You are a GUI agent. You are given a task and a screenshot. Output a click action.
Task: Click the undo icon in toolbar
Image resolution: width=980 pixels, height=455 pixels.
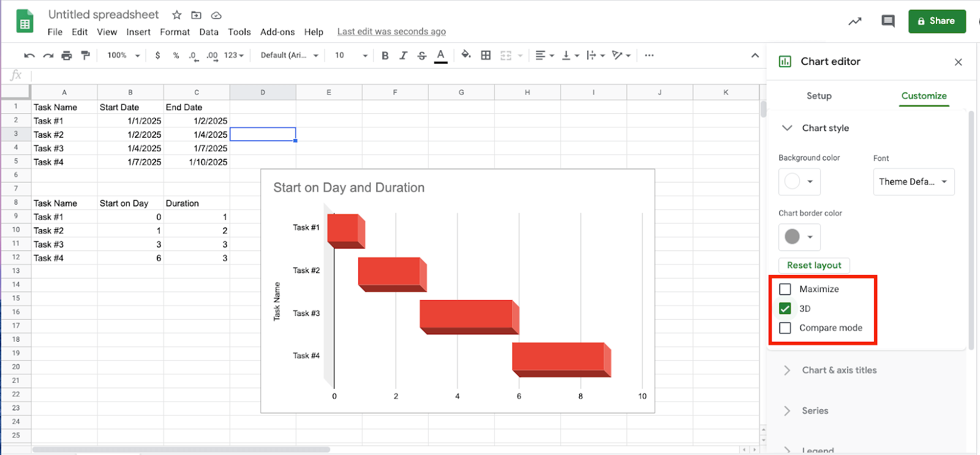[x=29, y=56]
